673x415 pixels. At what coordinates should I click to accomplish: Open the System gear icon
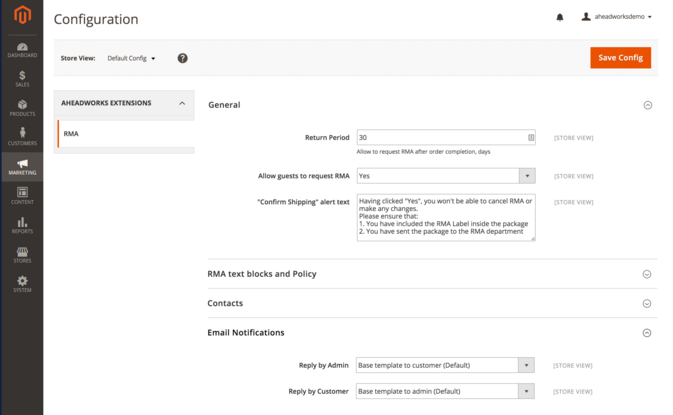[21, 284]
